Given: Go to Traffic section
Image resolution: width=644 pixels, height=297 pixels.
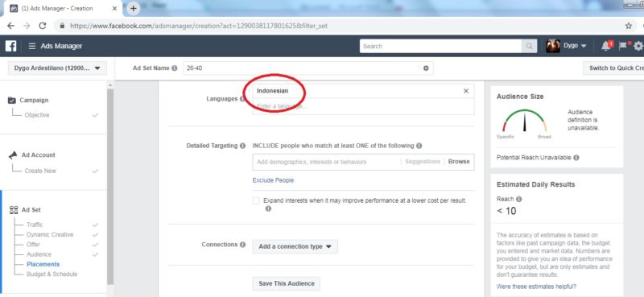Looking at the screenshot, I should click(35, 225).
